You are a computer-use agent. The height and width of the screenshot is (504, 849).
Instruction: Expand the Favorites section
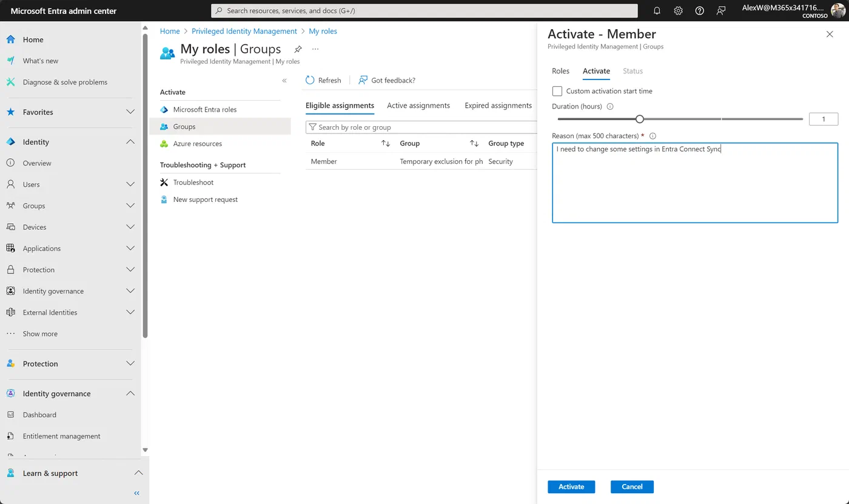coord(130,112)
